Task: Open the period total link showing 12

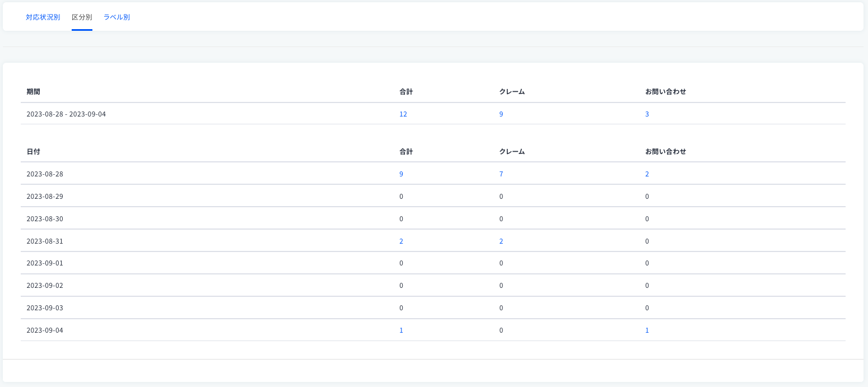Action: coord(403,114)
